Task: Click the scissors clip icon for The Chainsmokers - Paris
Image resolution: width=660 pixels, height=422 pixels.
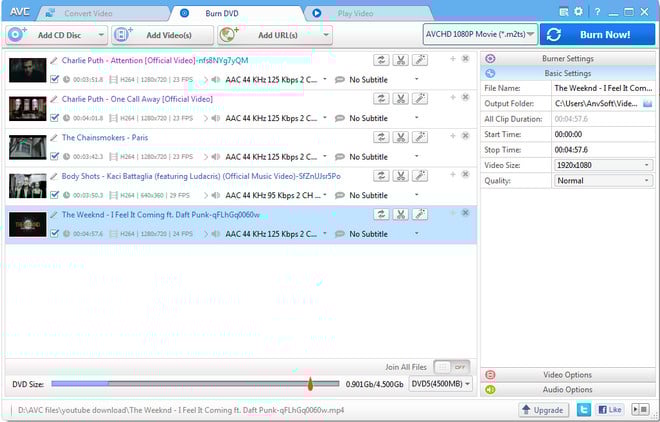Action: (x=401, y=137)
